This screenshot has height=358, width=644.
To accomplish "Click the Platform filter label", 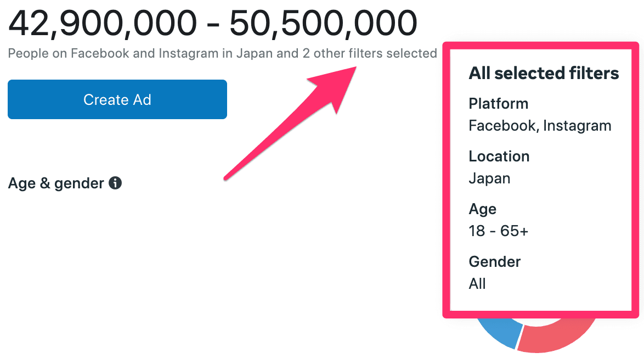I will point(498,104).
